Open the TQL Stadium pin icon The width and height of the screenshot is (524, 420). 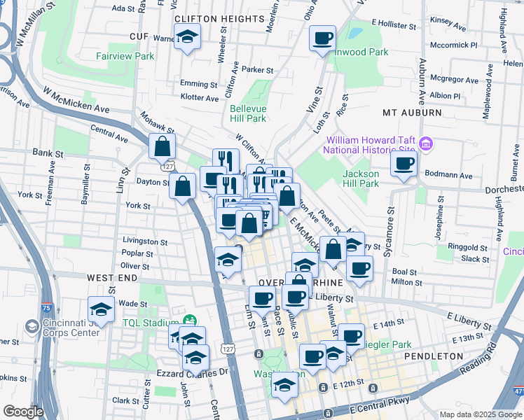[190, 321]
